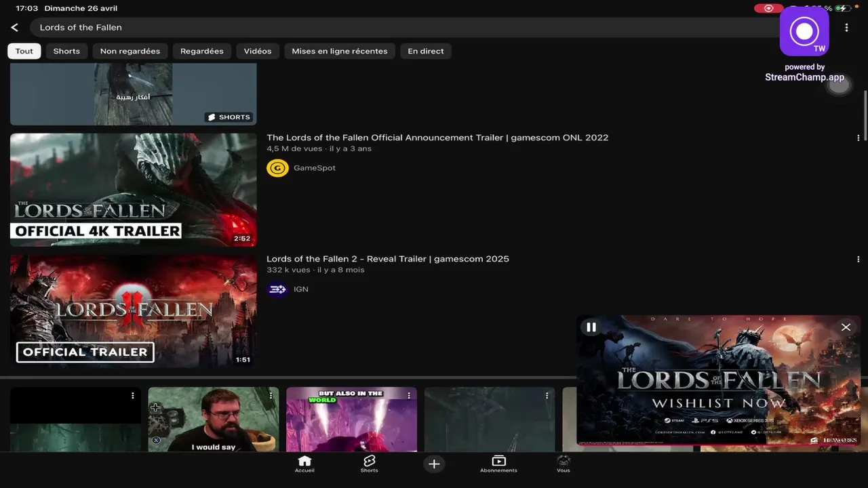868x488 pixels.
Task: Open menu of the fourth dark short
Action: pyautogui.click(x=547, y=396)
